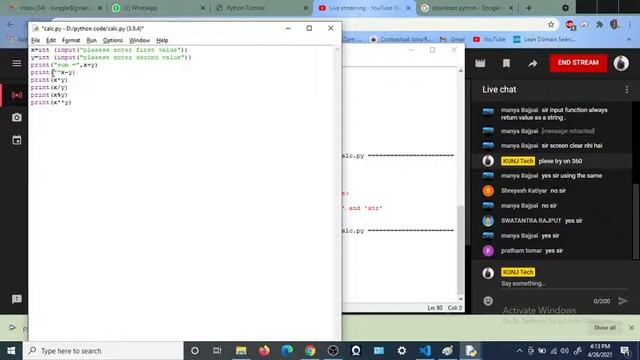Switch to the download python Google tab
Viewport: 640px width, 360px height.
[467, 8]
